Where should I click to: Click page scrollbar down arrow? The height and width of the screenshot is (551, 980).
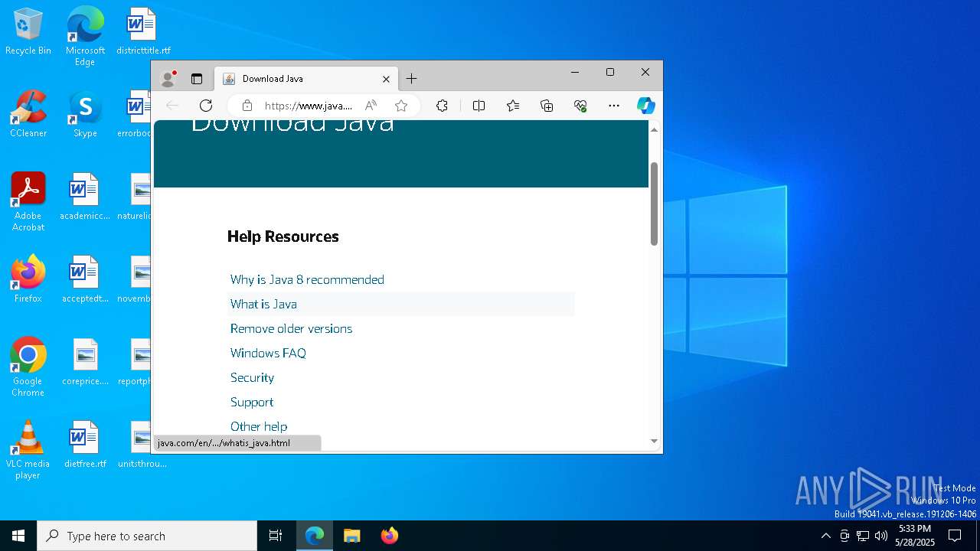pyautogui.click(x=654, y=441)
